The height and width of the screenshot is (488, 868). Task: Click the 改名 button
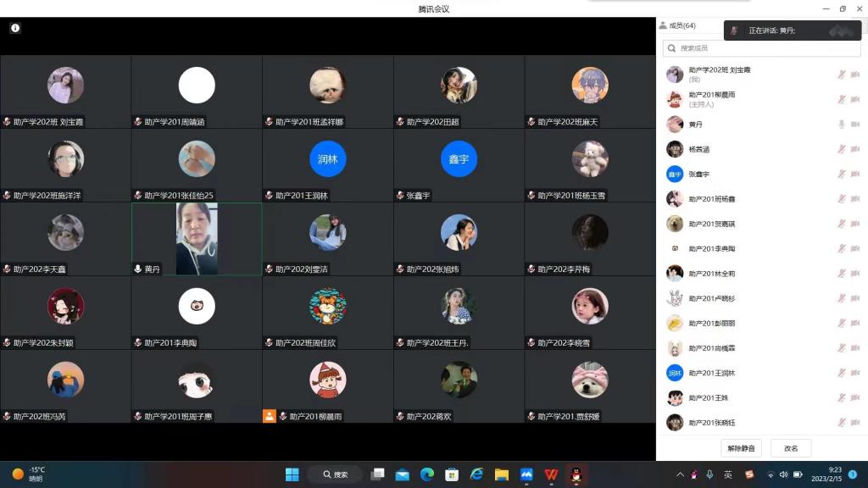(791, 448)
